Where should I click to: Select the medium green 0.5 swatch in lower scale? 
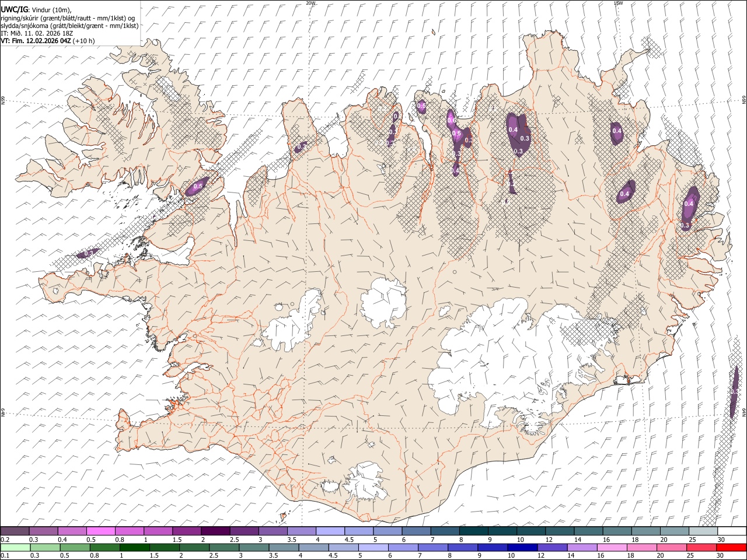point(75,547)
